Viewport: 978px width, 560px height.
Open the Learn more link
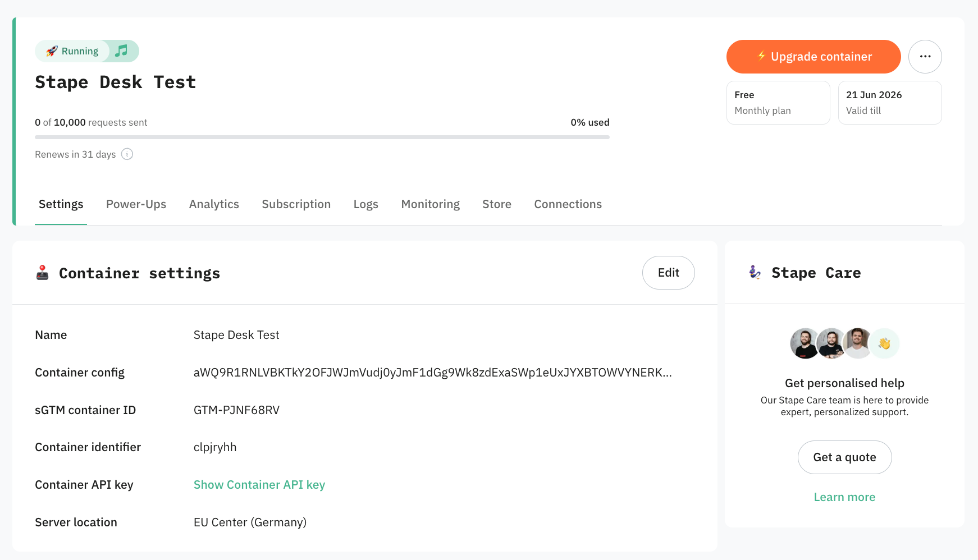pos(845,497)
